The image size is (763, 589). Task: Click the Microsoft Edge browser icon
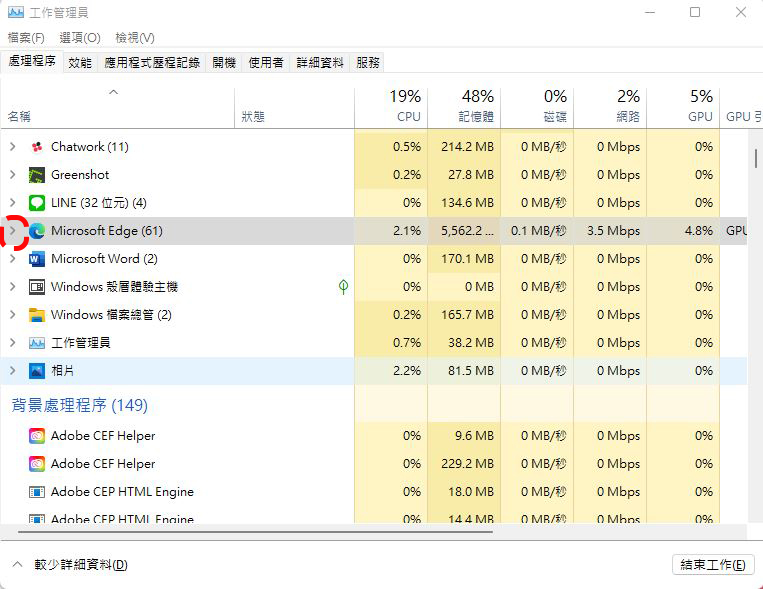point(37,231)
